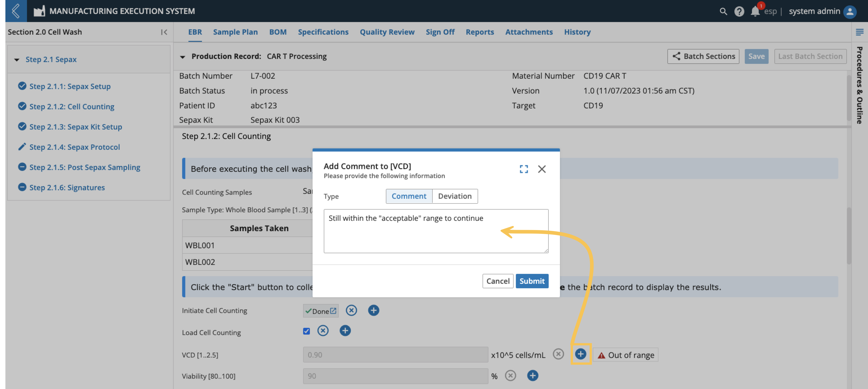Open the Reports tab
Viewport: 868px width, 389px height.
479,32
